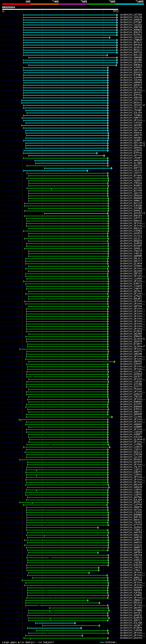Click the UniRef100_B5X9C4 label
Screen dimensions: 146x644
[131, 460]
